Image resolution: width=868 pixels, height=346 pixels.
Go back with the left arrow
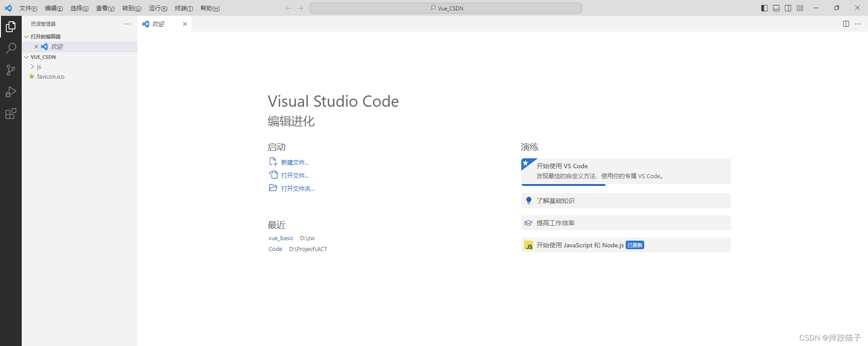pos(288,8)
